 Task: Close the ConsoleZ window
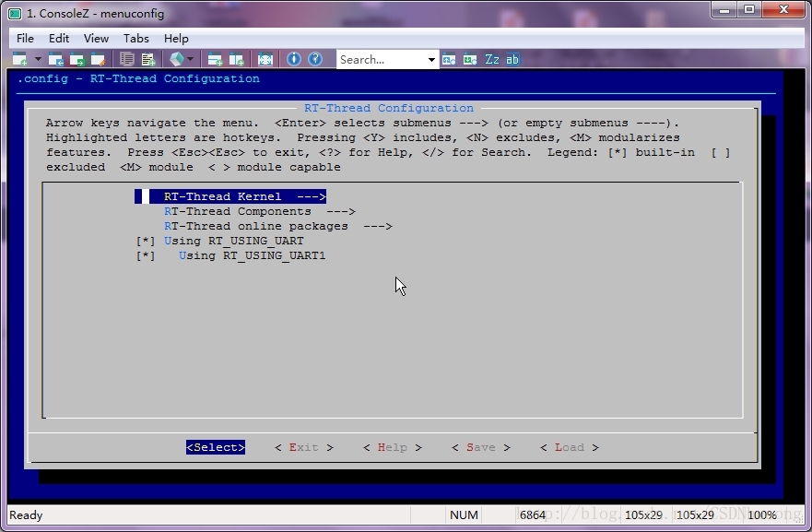[783, 10]
